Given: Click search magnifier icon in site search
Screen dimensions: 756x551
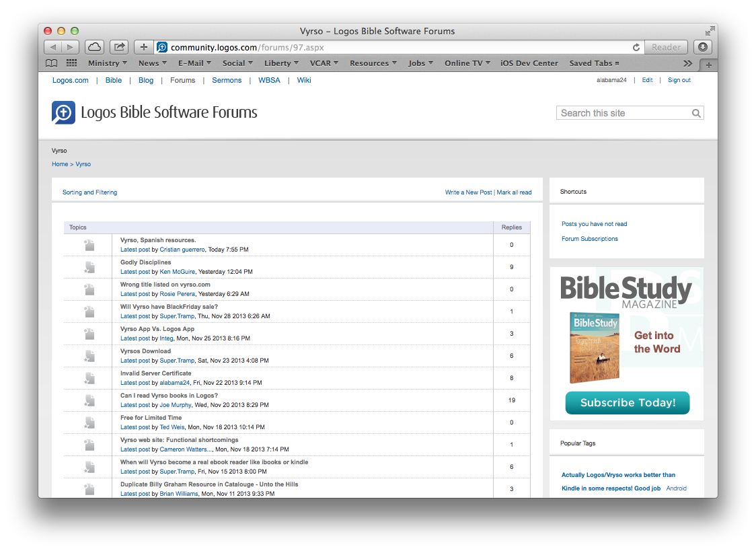Looking at the screenshot, I should [x=696, y=113].
